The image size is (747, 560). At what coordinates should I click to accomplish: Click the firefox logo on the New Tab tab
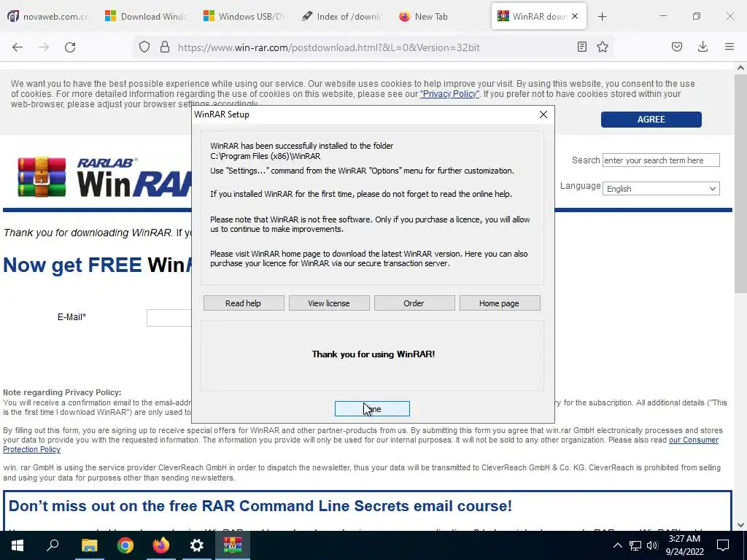(x=404, y=16)
